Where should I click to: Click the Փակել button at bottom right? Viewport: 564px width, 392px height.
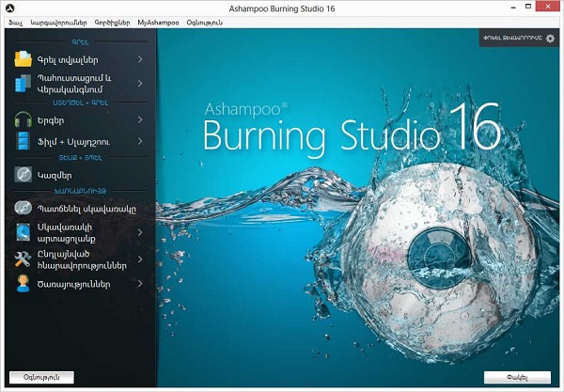click(x=517, y=377)
